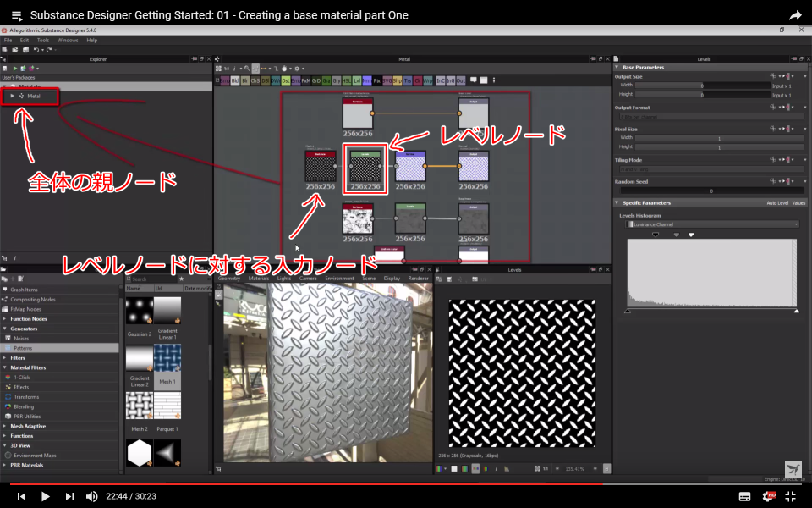Add an SVG node from the toolbar
This screenshot has width=812, height=508.
pos(387,80)
